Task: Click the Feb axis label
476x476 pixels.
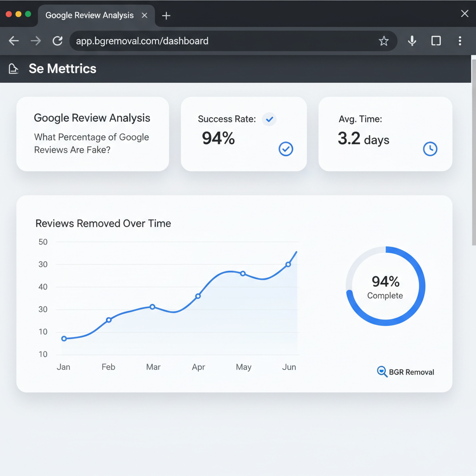Action: click(108, 367)
